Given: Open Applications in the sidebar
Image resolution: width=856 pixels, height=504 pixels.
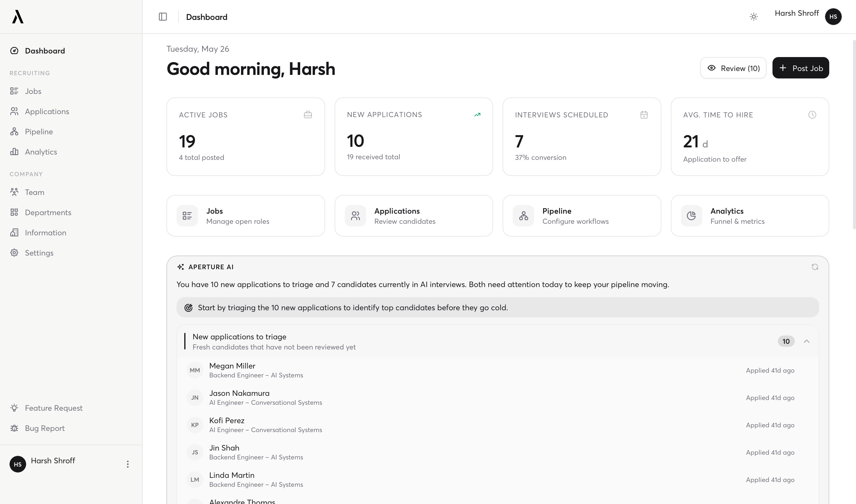Looking at the screenshot, I should pyautogui.click(x=71, y=111).
